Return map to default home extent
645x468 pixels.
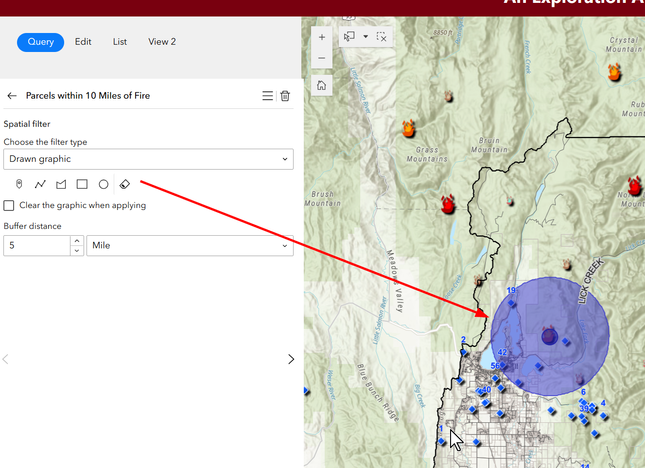click(322, 86)
